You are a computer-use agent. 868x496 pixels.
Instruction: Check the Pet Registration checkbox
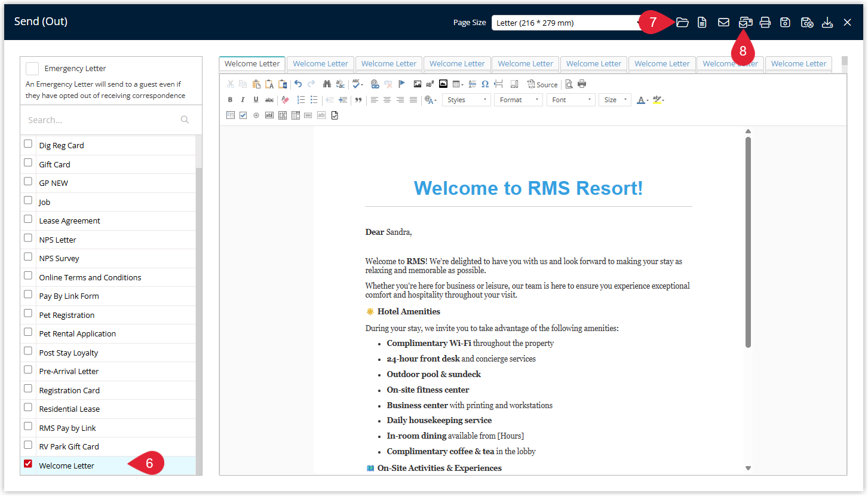click(28, 313)
